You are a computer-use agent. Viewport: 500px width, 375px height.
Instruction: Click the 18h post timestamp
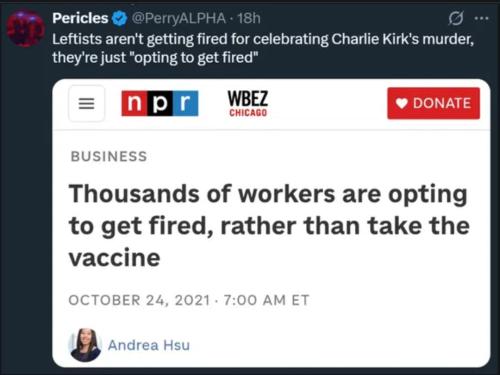coord(249,18)
